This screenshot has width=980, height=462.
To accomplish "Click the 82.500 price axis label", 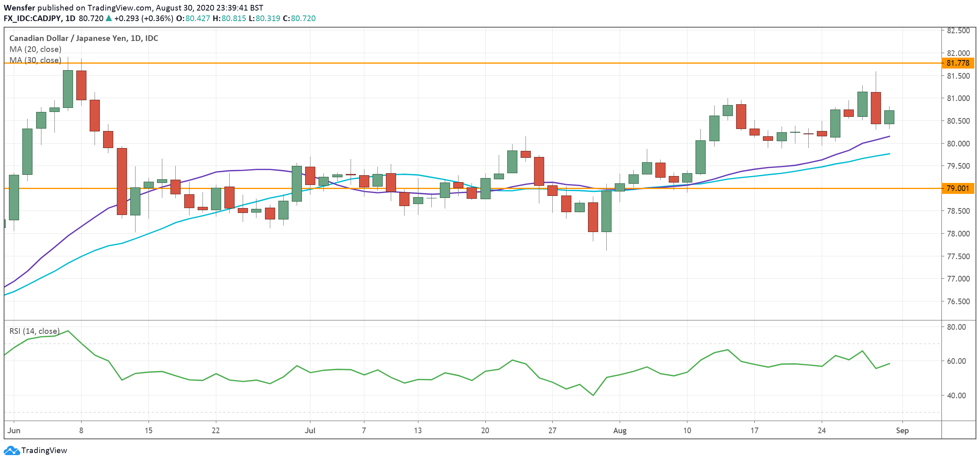I will tap(958, 30).
